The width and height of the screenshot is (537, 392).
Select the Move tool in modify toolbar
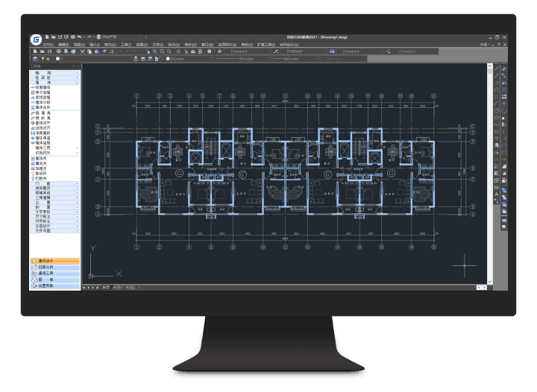point(503,104)
